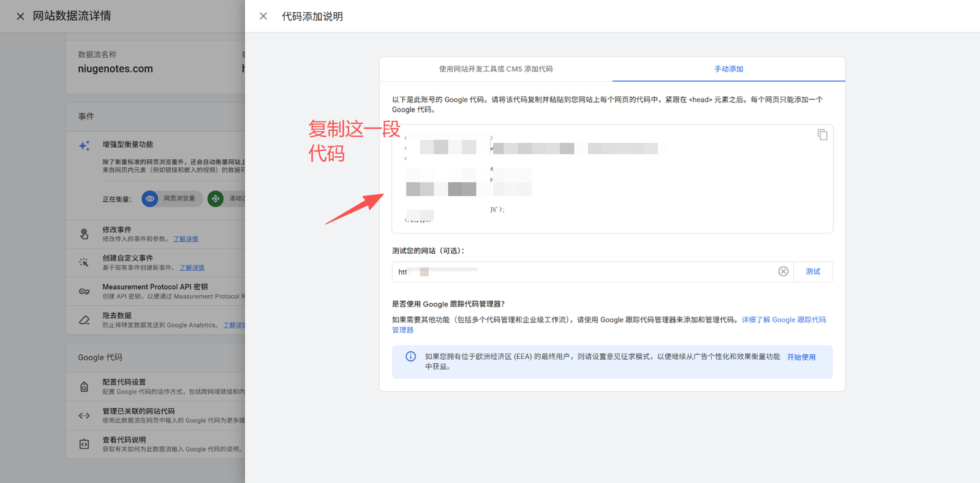Screen dimensions: 980x483
Task: Open the 修改事件 row
Action: 156,234
